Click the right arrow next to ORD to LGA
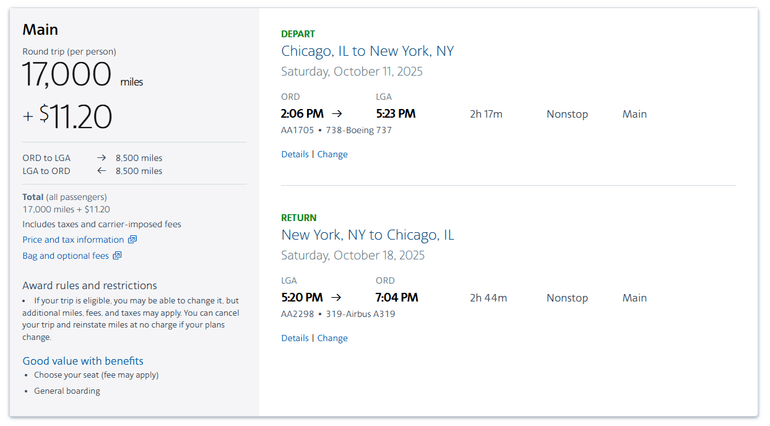770x426 pixels. click(102, 158)
